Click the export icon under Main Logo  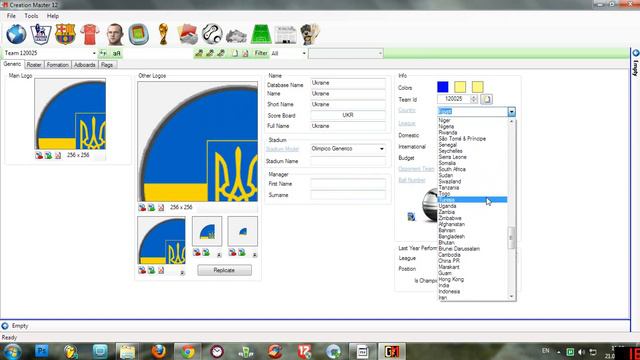tap(48, 156)
